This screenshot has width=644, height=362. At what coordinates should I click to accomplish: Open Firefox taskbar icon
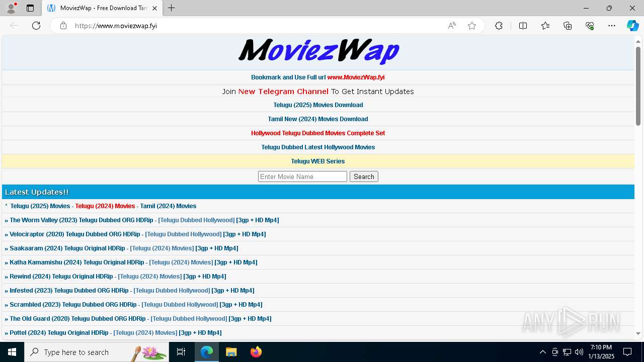pos(256,352)
